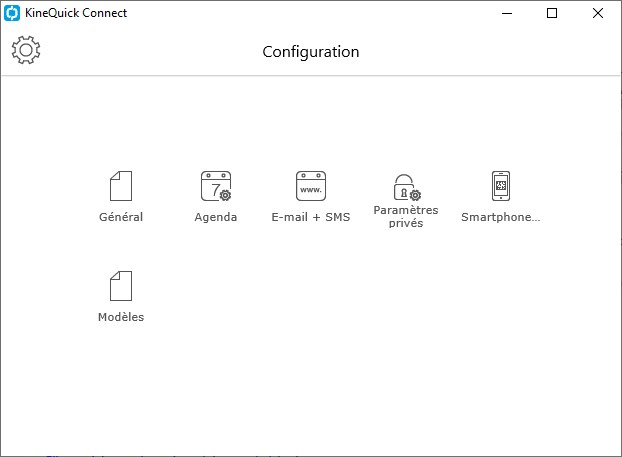
Task: Minimize the KineQuick Connect window
Action: click(507, 13)
